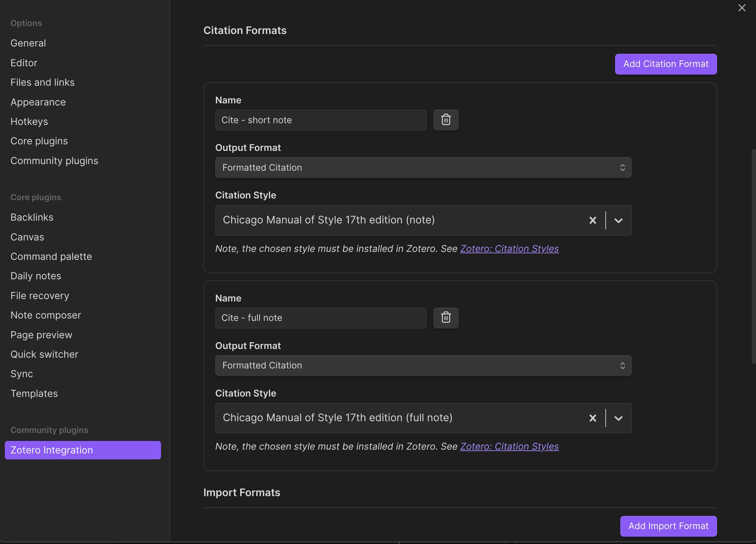Open Editor settings

24,63
